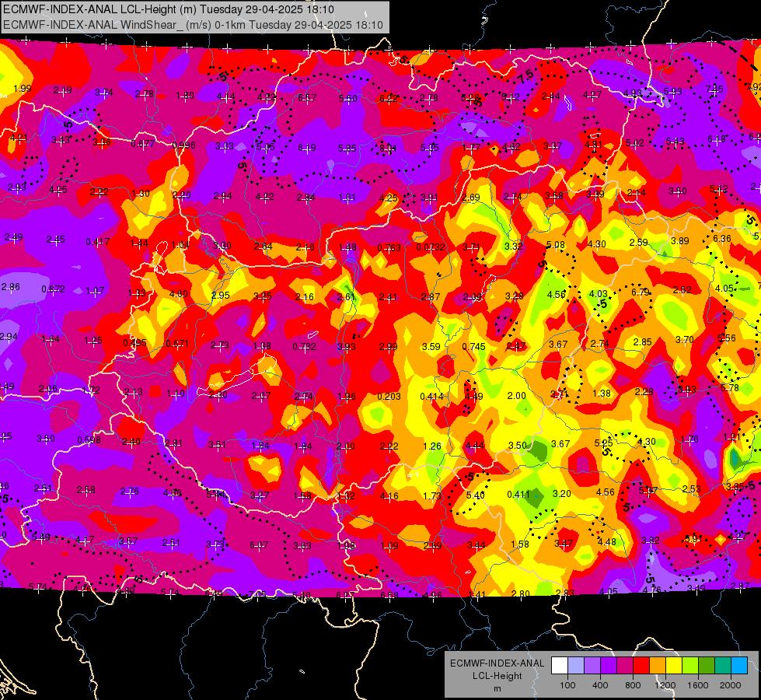Click the 6.36 wind shear value
Screen dimensions: 761x700
tap(721, 239)
